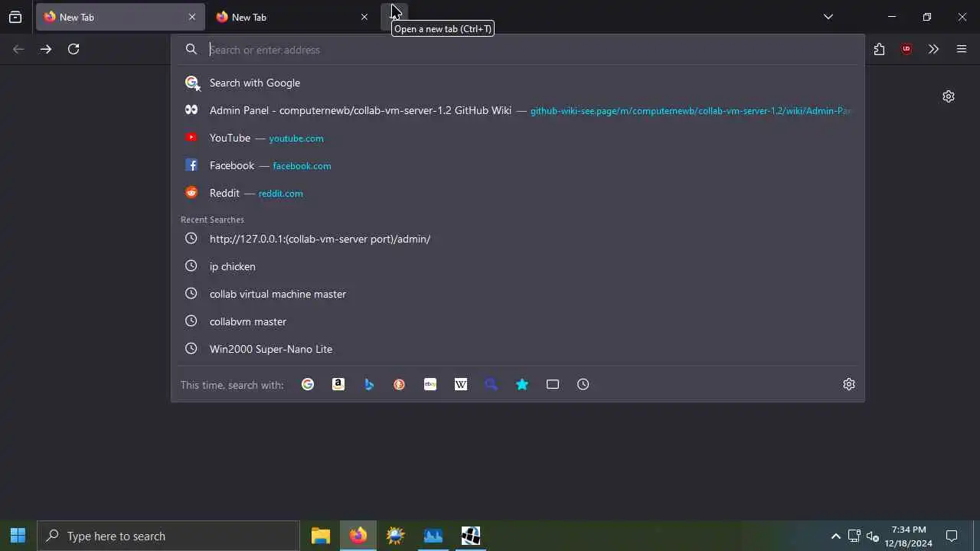Open the Reddit suggestion
Image resolution: width=980 pixels, height=551 pixels.
coord(518,193)
